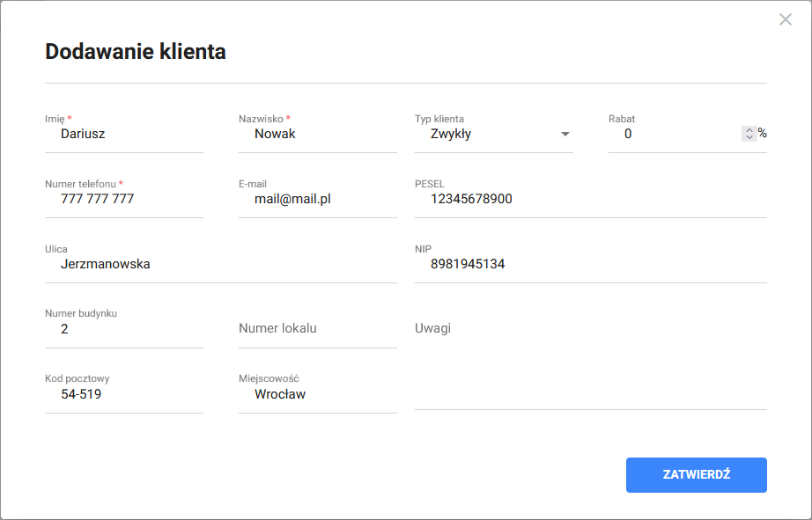
Task: Click the Ulica field with Jerzmanowska
Action: (220, 264)
